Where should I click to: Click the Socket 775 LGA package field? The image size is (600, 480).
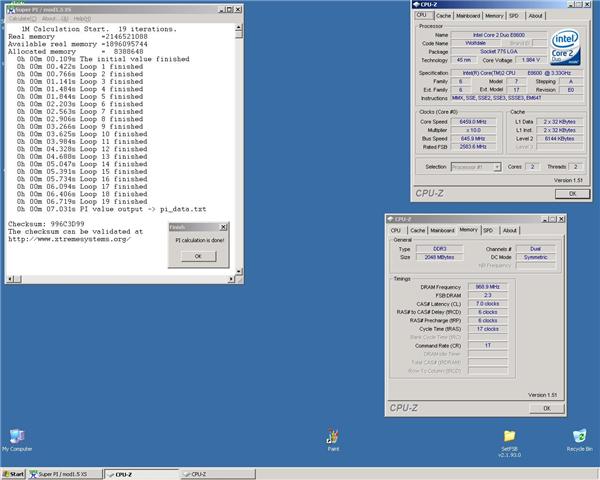click(499, 52)
